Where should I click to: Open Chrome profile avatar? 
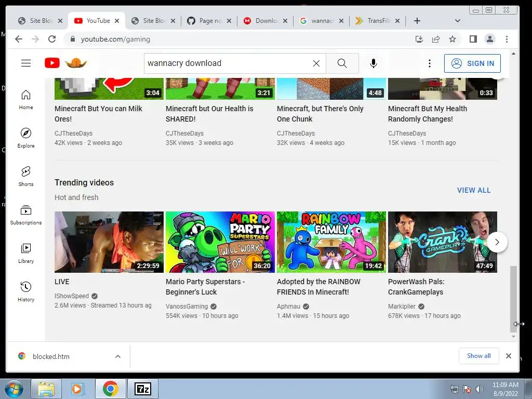[489, 39]
